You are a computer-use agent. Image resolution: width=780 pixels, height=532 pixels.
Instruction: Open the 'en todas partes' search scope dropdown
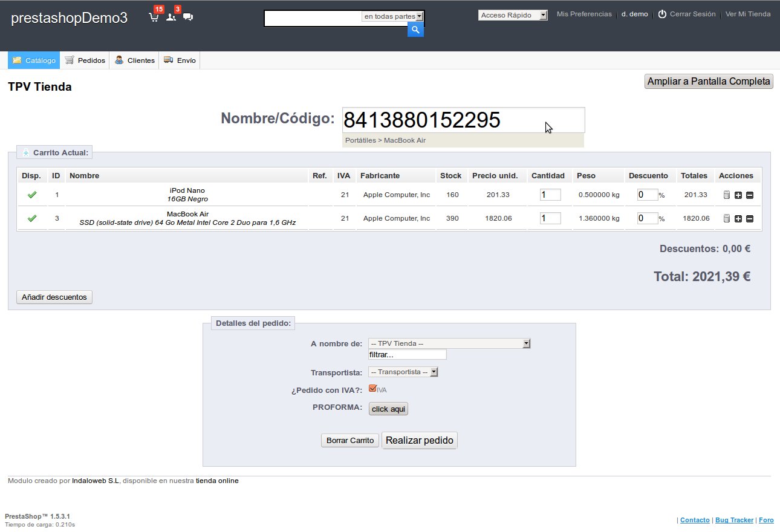393,16
